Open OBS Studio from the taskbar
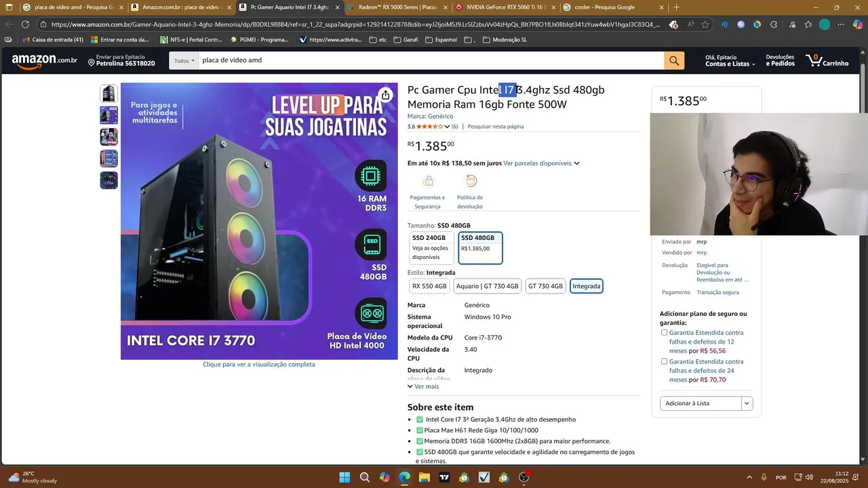Viewport: 868px width, 488px height. (x=524, y=477)
